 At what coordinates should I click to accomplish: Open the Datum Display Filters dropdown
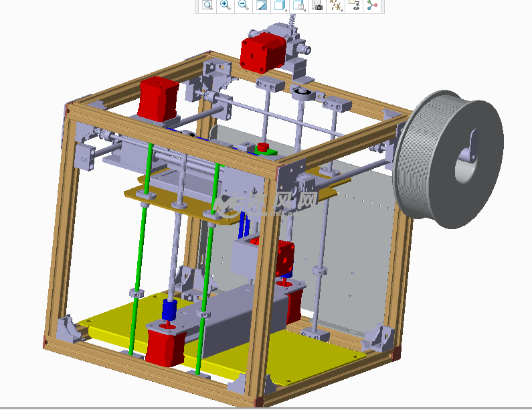click(x=335, y=5)
